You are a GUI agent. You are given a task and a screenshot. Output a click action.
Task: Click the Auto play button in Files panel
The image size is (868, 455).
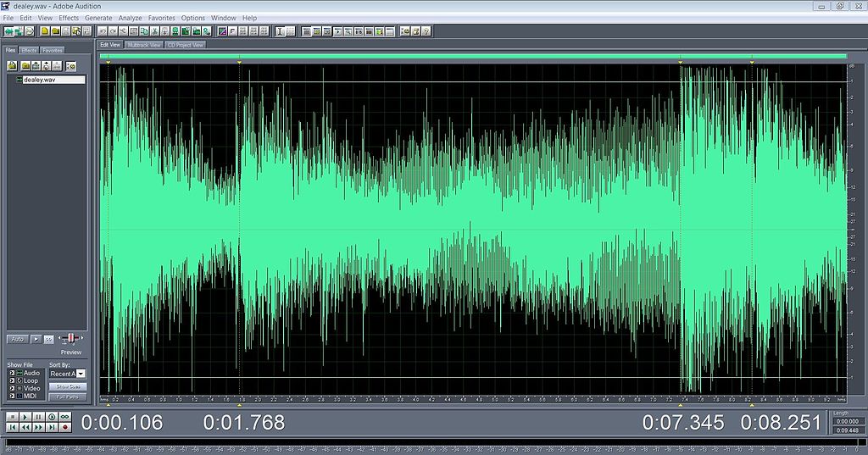click(18, 339)
